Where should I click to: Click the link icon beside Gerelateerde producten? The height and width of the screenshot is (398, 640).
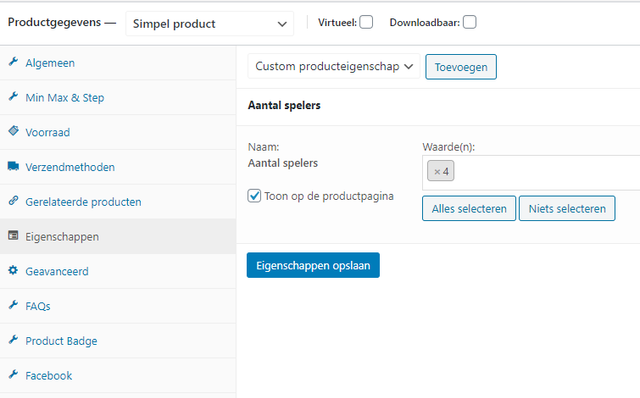(x=13, y=200)
